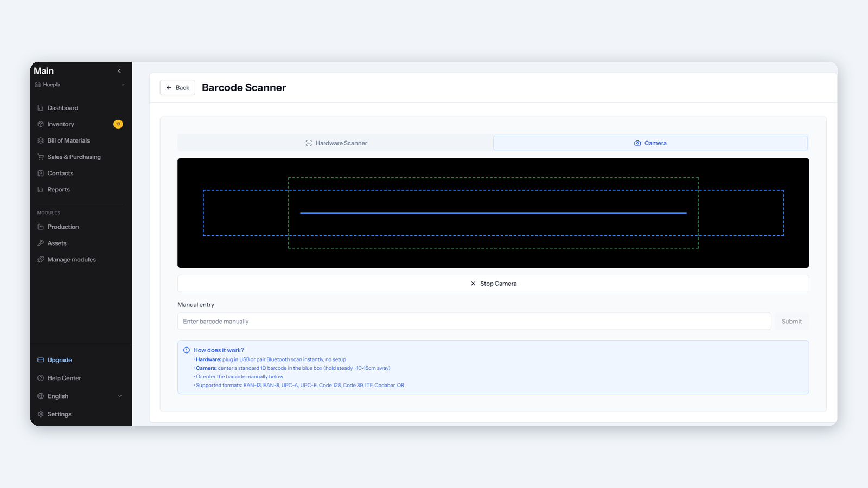This screenshot has width=868, height=488.
Task: Collapse the sidebar with the chevron
Action: (x=119, y=71)
